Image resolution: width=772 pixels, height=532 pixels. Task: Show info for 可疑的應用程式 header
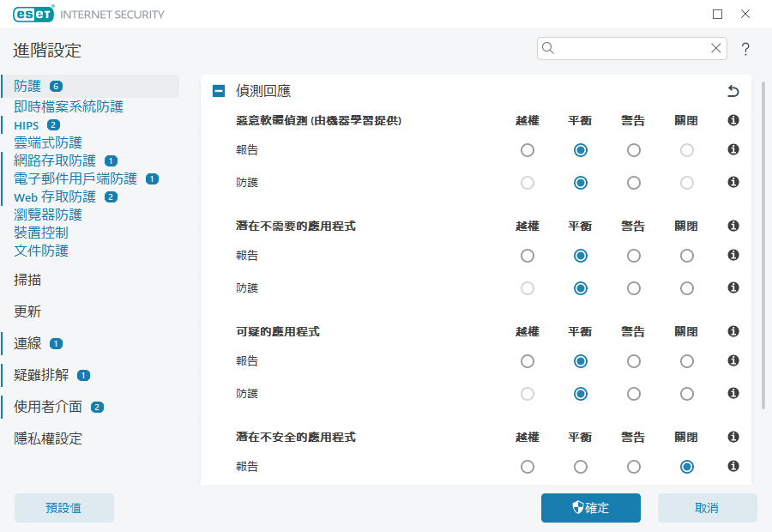pyautogui.click(x=733, y=331)
